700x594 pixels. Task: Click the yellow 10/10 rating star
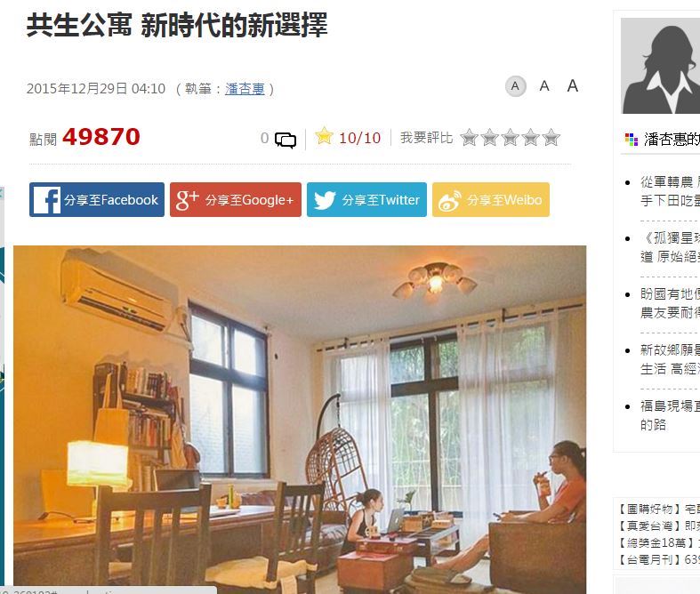pos(324,136)
